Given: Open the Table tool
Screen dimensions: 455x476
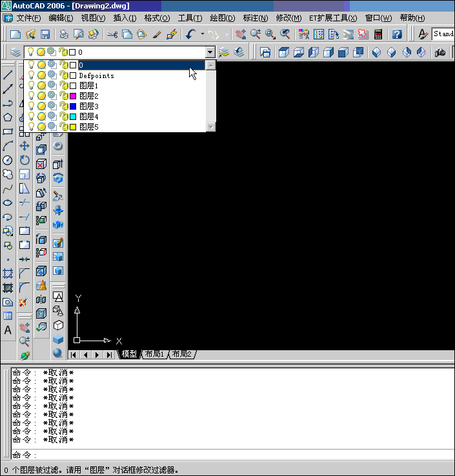Looking at the screenshot, I should [x=8, y=316].
